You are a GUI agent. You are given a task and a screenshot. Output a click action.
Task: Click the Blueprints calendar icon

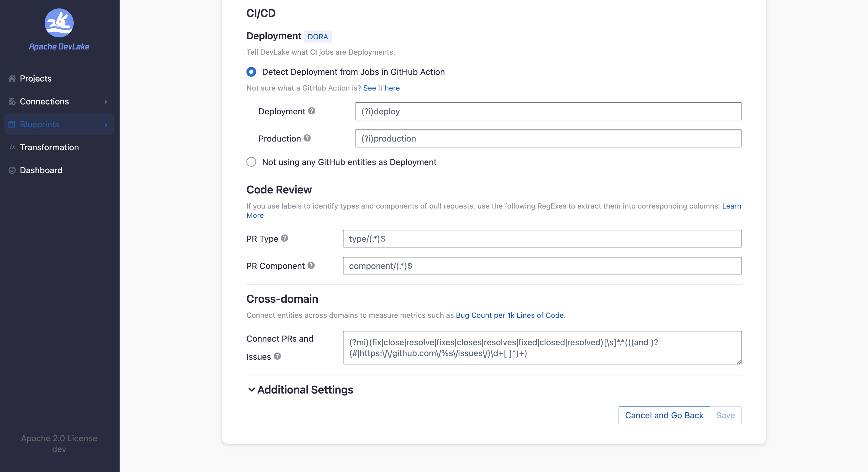coord(12,124)
